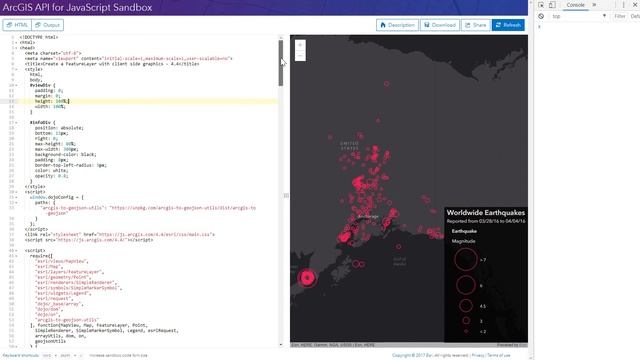Click the ArcGIS API for JavaScript Sandbox title

[78, 7]
